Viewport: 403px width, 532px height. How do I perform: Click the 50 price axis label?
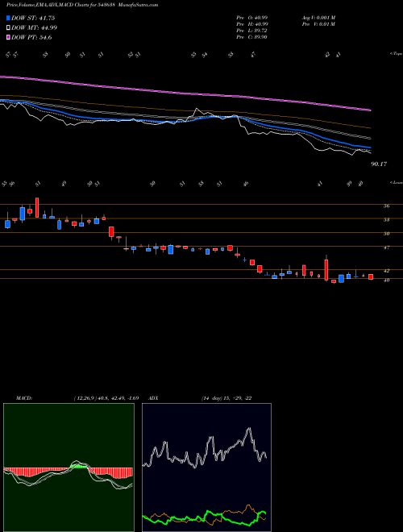click(387, 234)
